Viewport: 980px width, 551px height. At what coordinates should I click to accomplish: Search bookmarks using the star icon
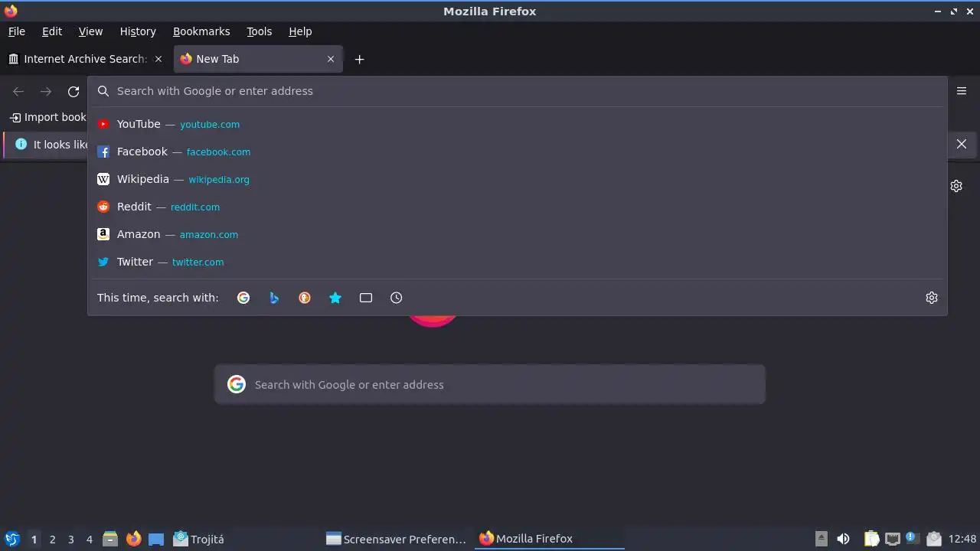pos(335,298)
